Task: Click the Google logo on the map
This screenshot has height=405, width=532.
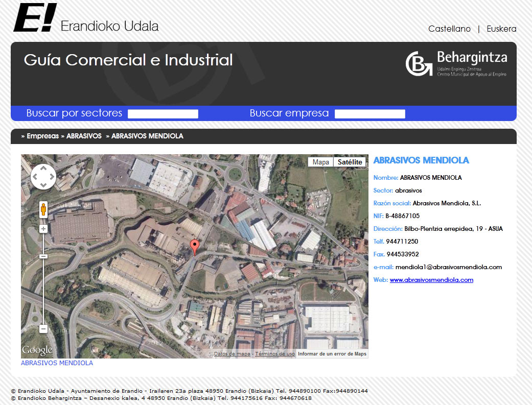Action: coord(37,350)
